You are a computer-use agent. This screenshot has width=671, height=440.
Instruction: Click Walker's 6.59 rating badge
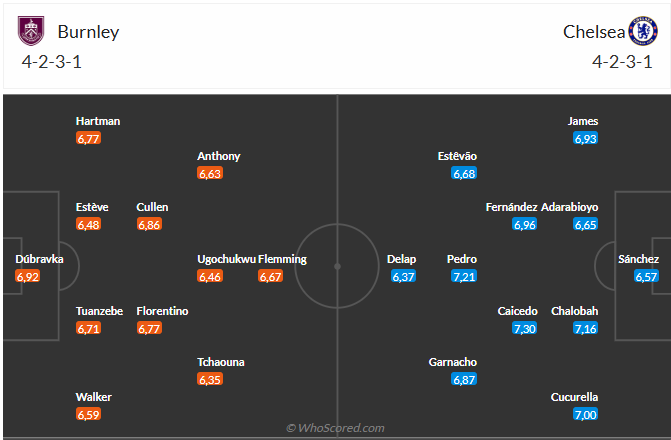pos(88,414)
